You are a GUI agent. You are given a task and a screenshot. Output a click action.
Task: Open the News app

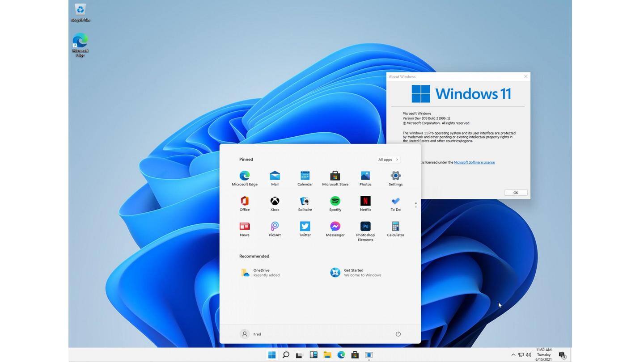coord(245,229)
